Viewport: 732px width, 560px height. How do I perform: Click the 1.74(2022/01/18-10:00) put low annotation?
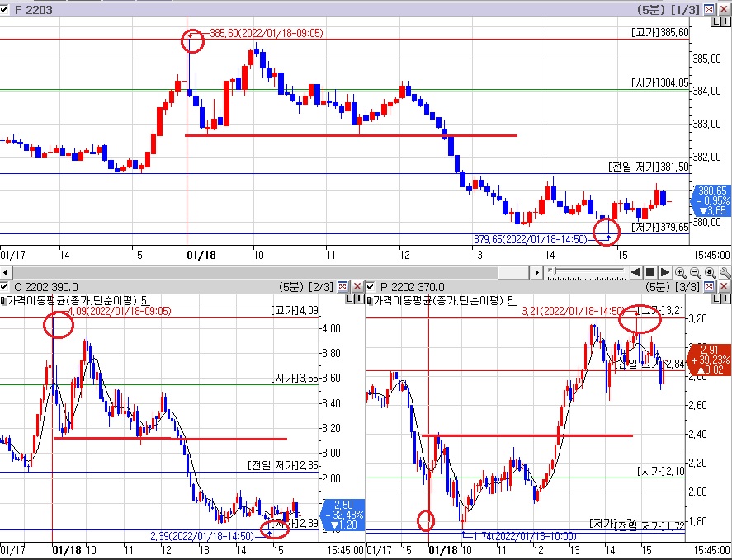(525, 537)
